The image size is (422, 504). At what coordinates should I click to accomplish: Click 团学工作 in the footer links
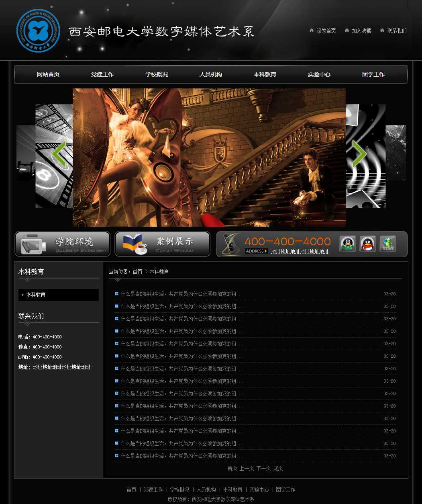pyautogui.click(x=285, y=490)
